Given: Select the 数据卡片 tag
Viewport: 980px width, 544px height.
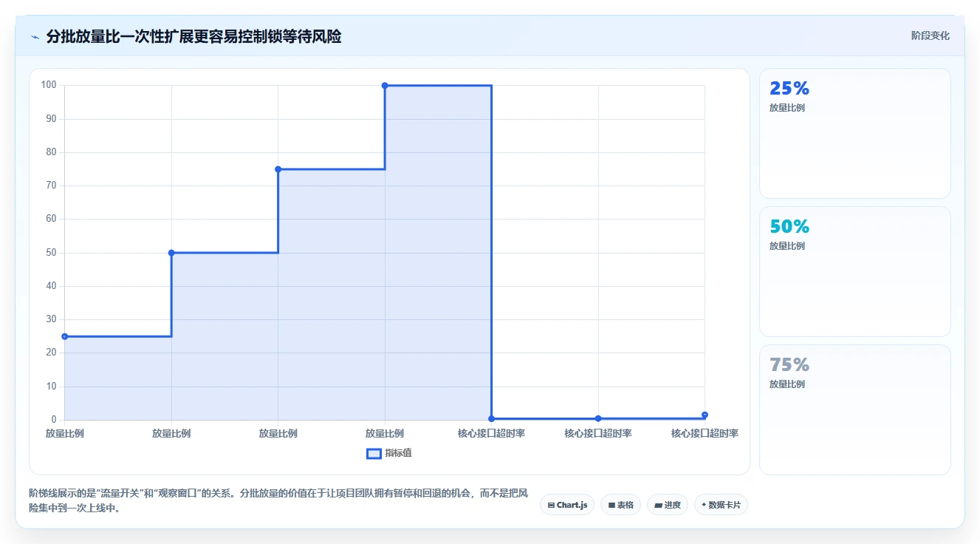Looking at the screenshot, I should pos(721,505).
